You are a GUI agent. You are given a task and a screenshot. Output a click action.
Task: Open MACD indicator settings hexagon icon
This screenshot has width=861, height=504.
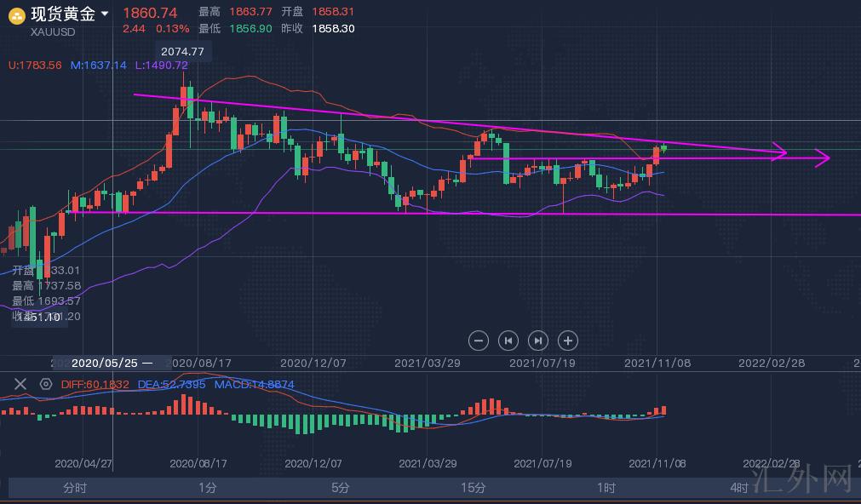(x=46, y=385)
